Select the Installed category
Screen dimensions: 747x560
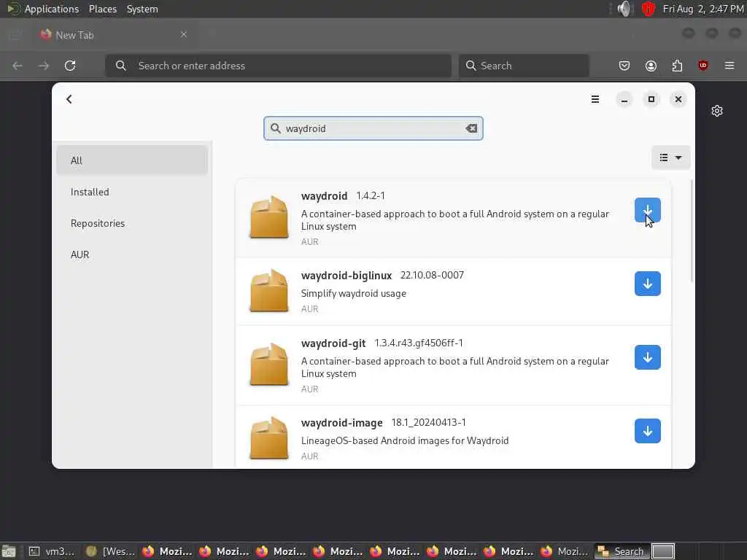pos(132,192)
